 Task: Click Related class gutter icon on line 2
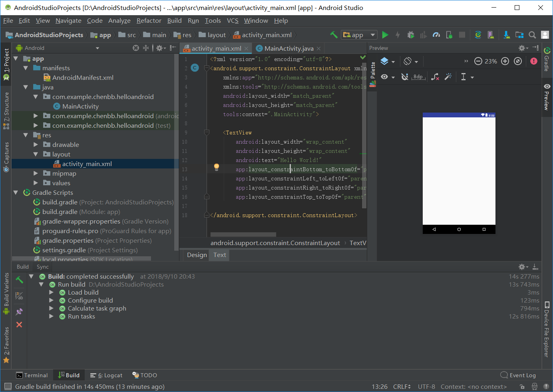pyautogui.click(x=195, y=68)
